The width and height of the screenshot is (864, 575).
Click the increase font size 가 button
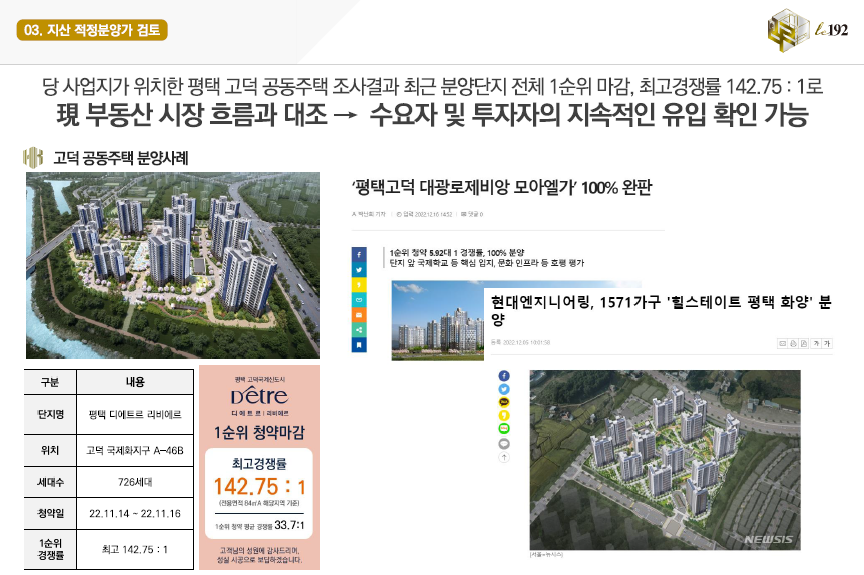pos(827,343)
